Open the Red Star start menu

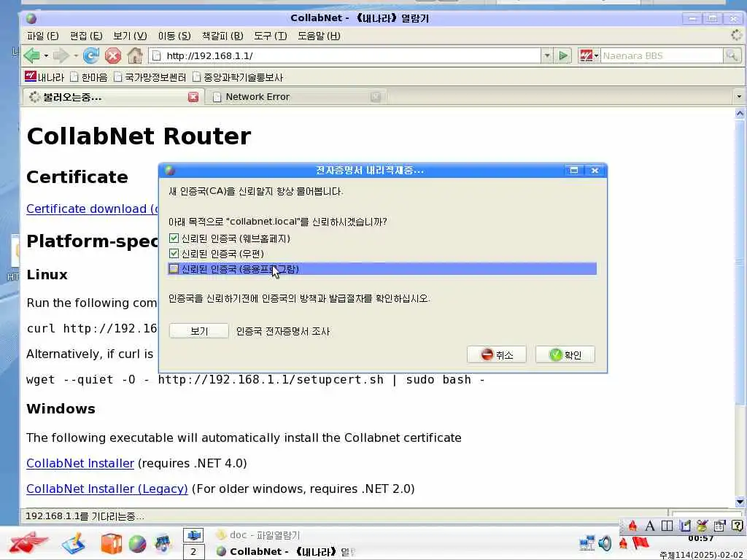coord(28,542)
